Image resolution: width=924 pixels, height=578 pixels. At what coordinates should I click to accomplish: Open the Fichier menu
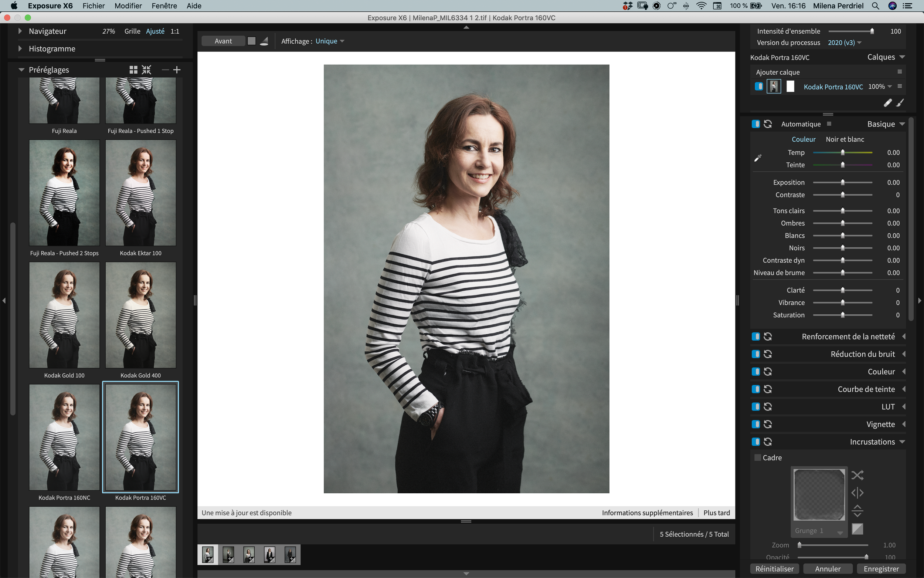point(94,6)
